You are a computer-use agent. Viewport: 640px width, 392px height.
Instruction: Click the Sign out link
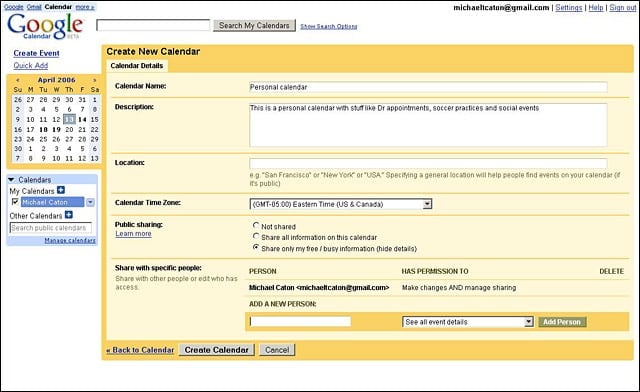pos(623,7)
